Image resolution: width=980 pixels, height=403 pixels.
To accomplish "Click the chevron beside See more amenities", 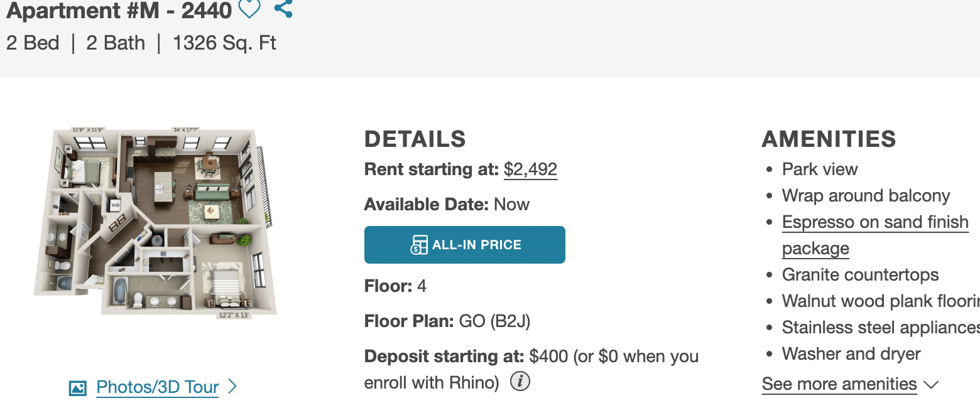I will [931, 384].
